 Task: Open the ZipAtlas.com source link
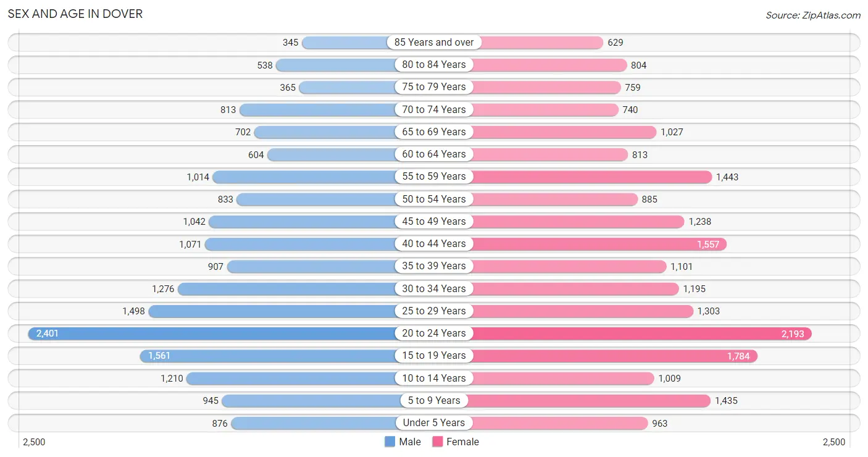pos(813,15)
